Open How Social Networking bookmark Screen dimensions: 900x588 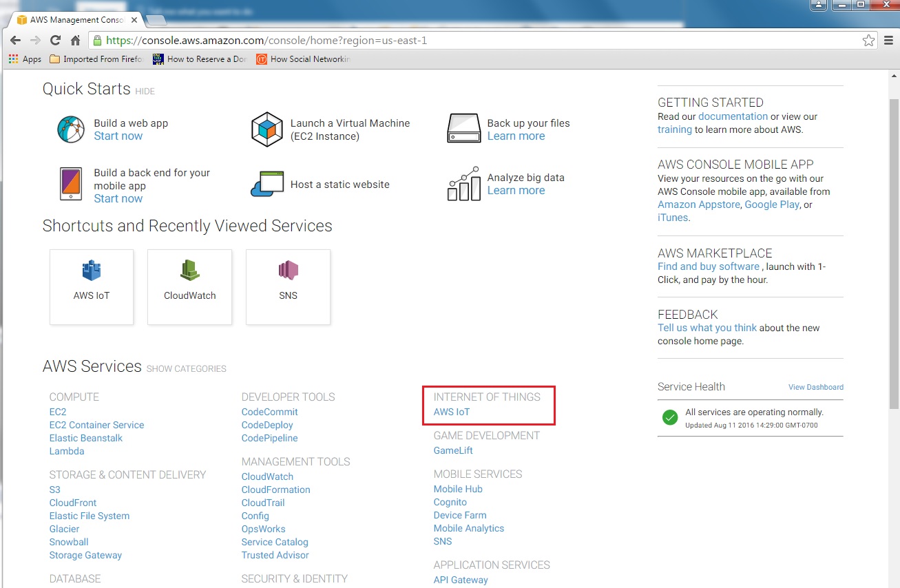coord(303,59)
